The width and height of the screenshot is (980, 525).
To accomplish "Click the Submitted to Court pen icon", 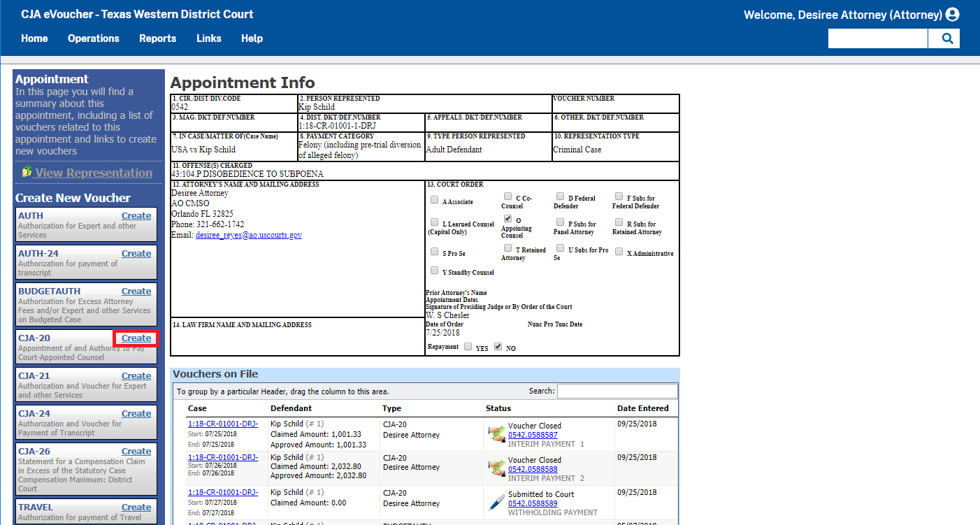I will tap(496, 503).
